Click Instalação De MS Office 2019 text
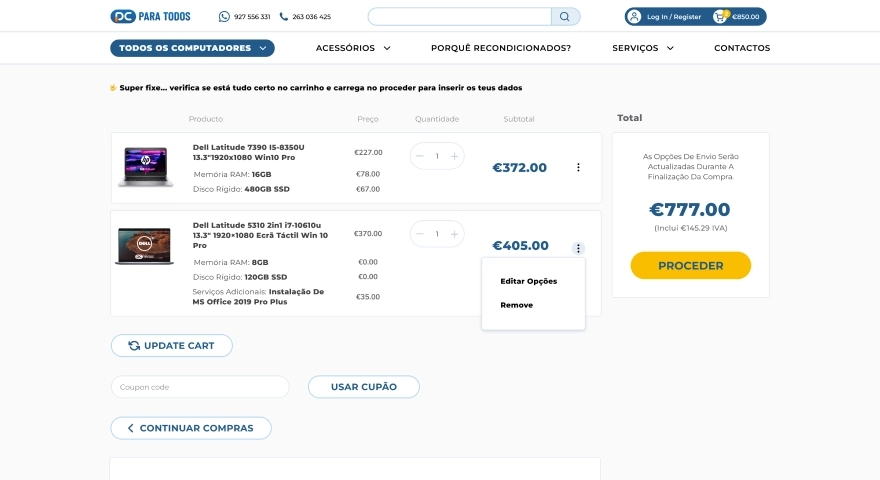880x480 pixels. [x=258, y=297]
